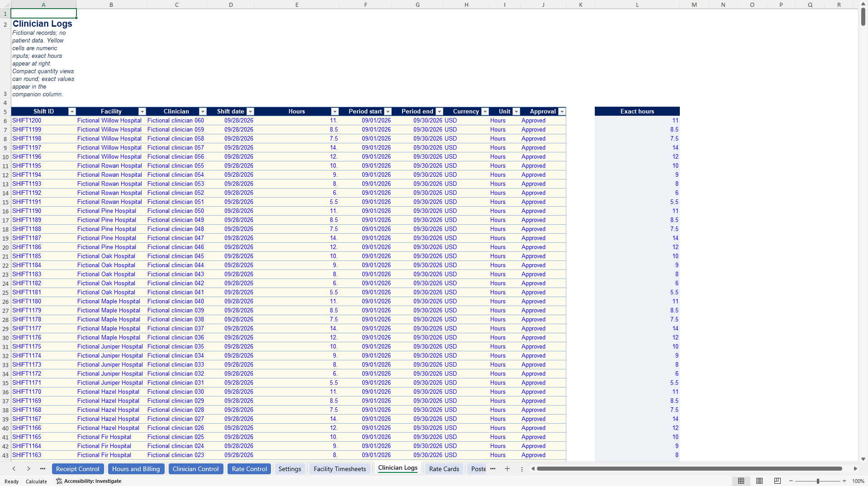Click the vertical scroll down arrow

coord(863,459)
